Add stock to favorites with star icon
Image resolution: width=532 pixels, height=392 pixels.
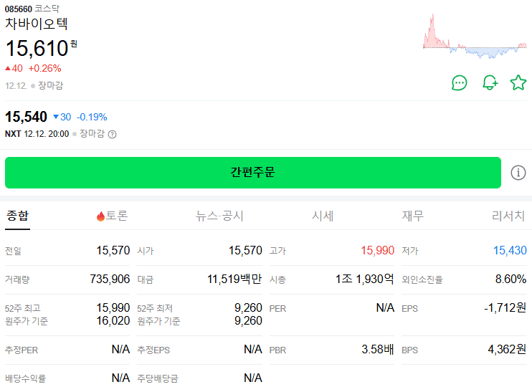point(518,82)
